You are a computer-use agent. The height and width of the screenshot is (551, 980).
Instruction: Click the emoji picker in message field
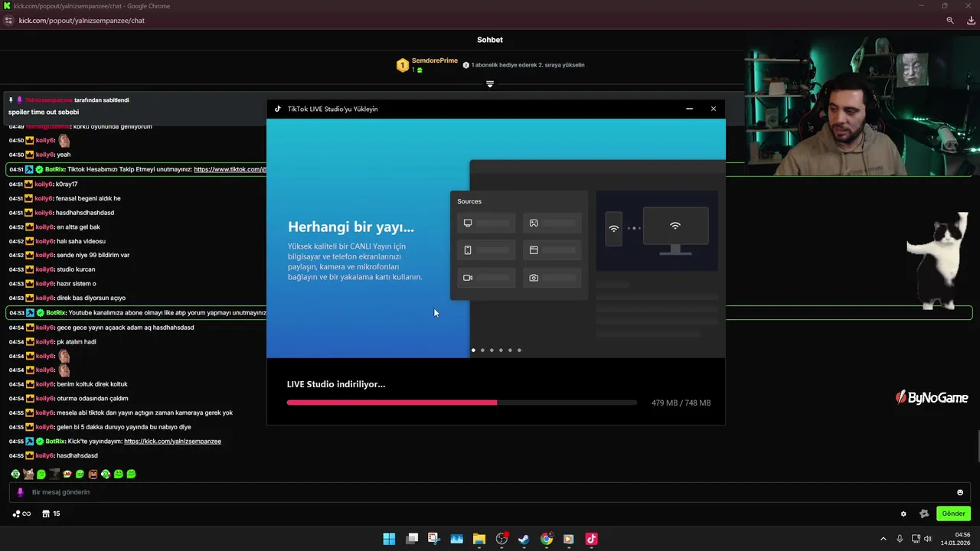[x=960, y=492]
